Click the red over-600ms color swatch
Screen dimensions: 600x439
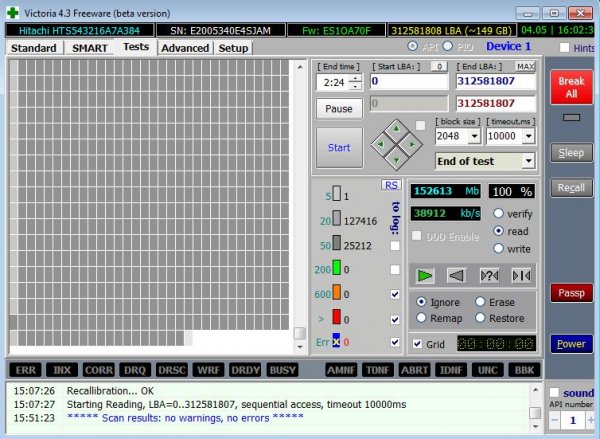pos(338,318)
